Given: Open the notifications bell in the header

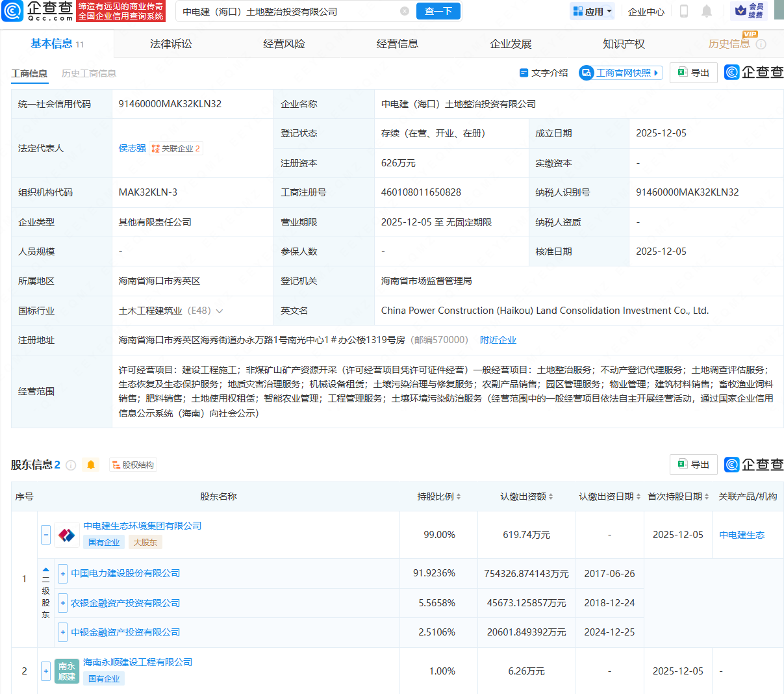Looking at the screenshot, I should [707, 11].
